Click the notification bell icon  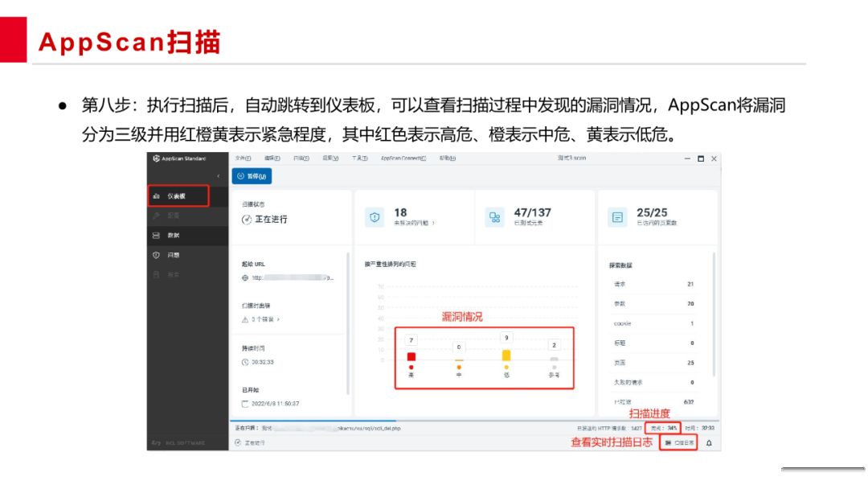tap(709, 443)
